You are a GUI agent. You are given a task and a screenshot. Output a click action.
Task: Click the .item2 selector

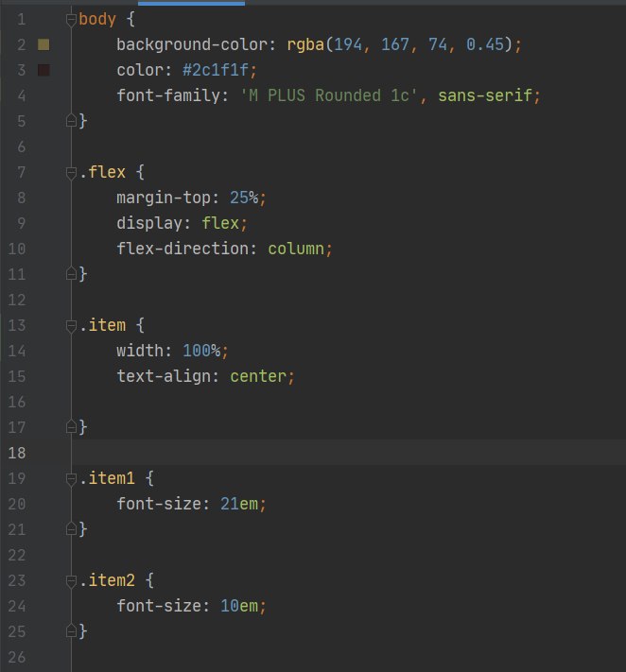[x=107, y=580]
